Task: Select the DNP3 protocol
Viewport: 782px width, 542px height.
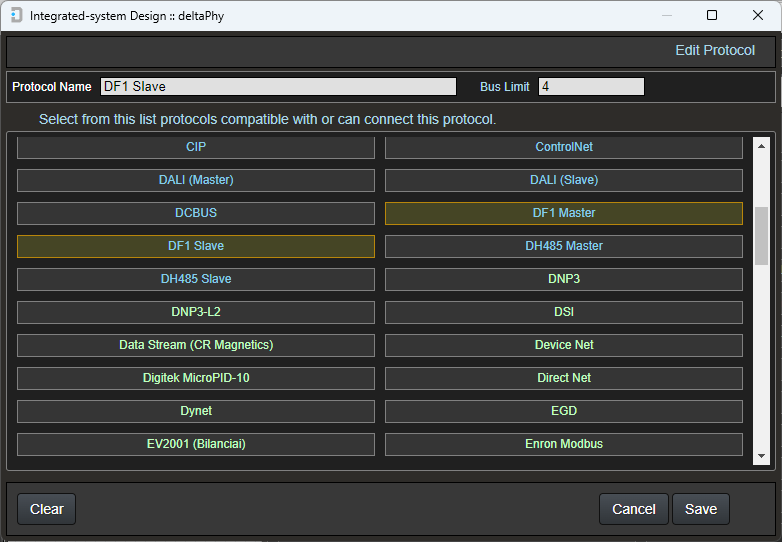Action: click(564, 279)
